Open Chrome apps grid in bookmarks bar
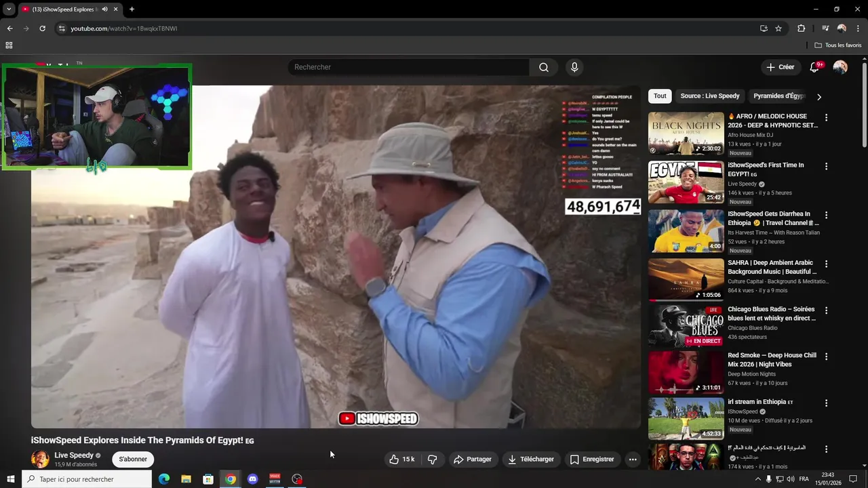Image resolution: width=868 pixels, height=488 pixels. pyautogui.click(x=9, y=45)
